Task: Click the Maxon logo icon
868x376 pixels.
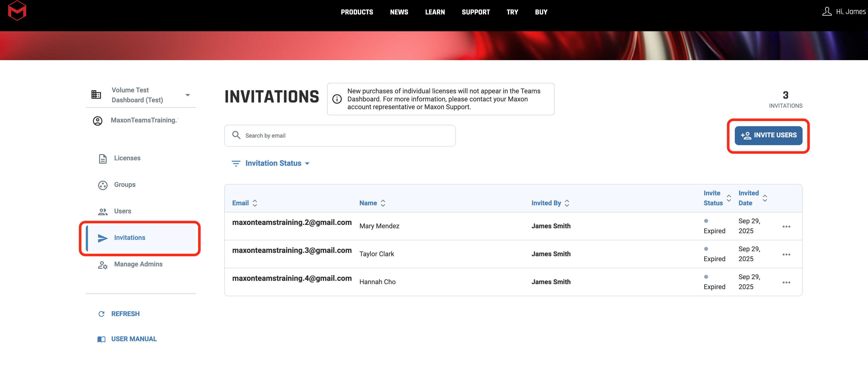Action: coord(17,11)
